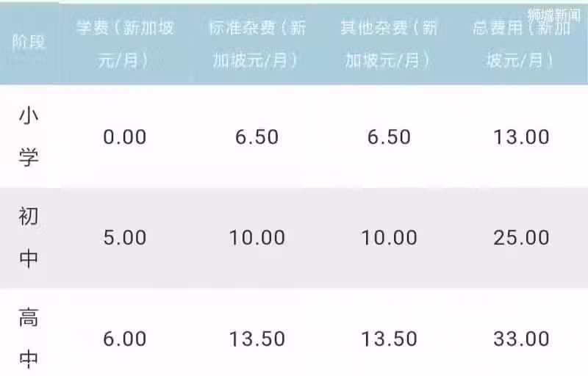Select the 其他杂费 column header
The width and height of the screenshot is (588, 376).
389,44
